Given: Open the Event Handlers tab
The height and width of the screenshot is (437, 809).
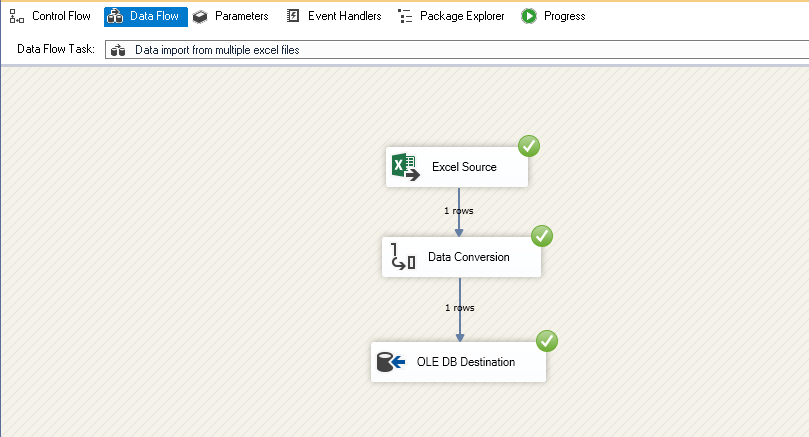Looking at the screenshot, I should tap(344, 16).
